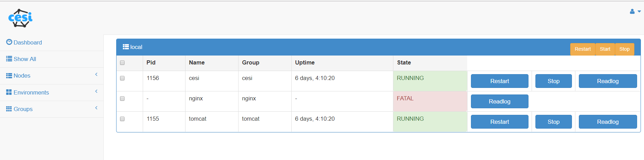Open Readlog for nginx

[500, 101]
